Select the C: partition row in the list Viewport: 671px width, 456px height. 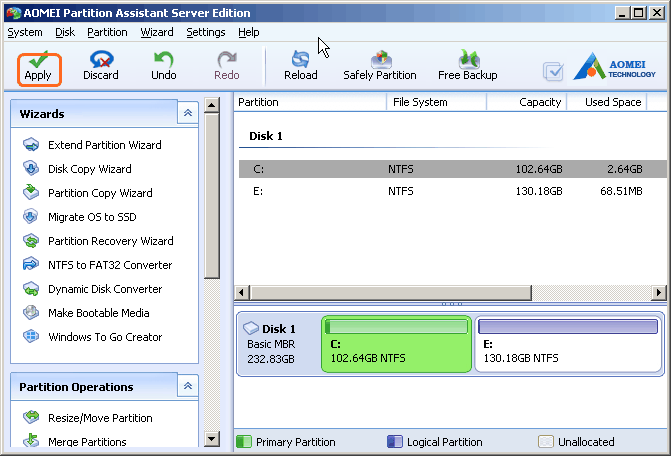pos(453,169)
